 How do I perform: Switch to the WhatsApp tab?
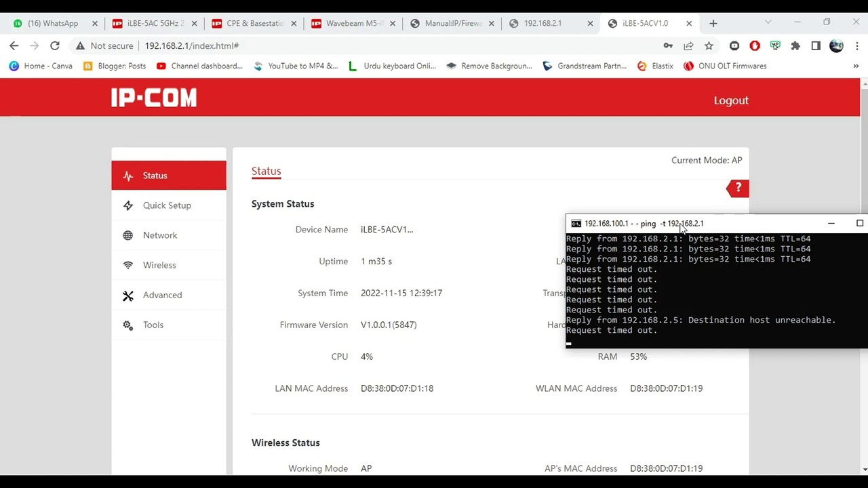coord(53,23)
